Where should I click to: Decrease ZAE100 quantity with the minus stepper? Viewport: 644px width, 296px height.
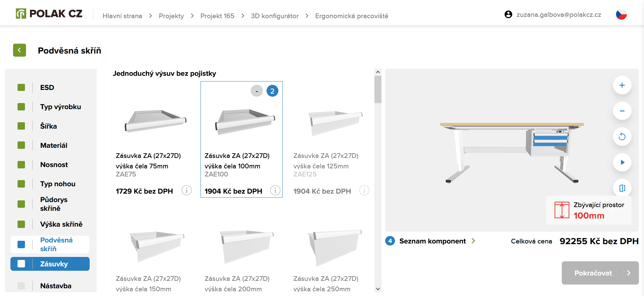[257, 91]
